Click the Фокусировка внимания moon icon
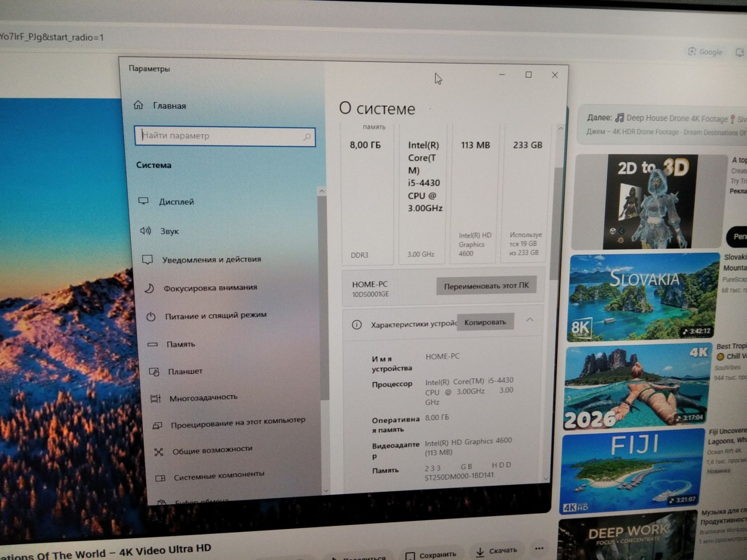Image resolution: width=747 pixels, height=560 pixels. click(x=149, y=288)
